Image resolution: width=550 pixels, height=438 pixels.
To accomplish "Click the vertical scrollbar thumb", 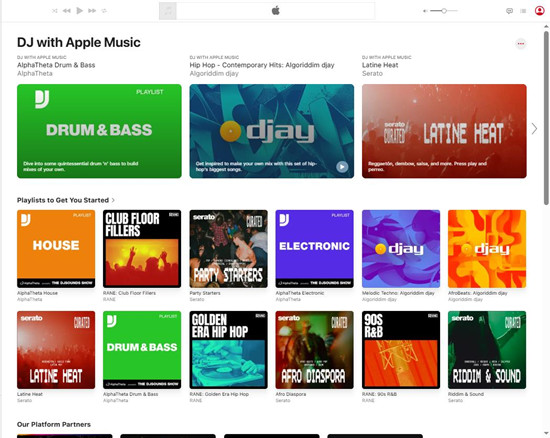I will [546, 118].
